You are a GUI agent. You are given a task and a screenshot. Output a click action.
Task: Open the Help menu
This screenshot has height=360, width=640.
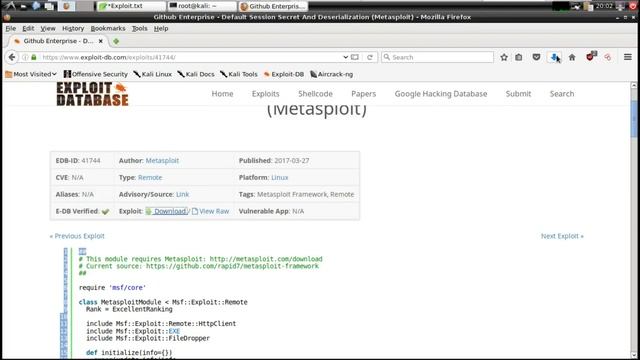point(161,29)
